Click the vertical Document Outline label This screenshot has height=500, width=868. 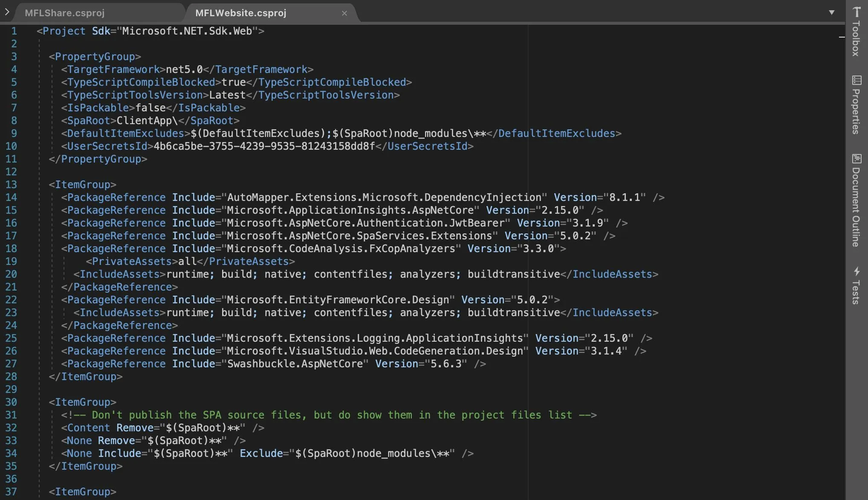click(856, 207)
